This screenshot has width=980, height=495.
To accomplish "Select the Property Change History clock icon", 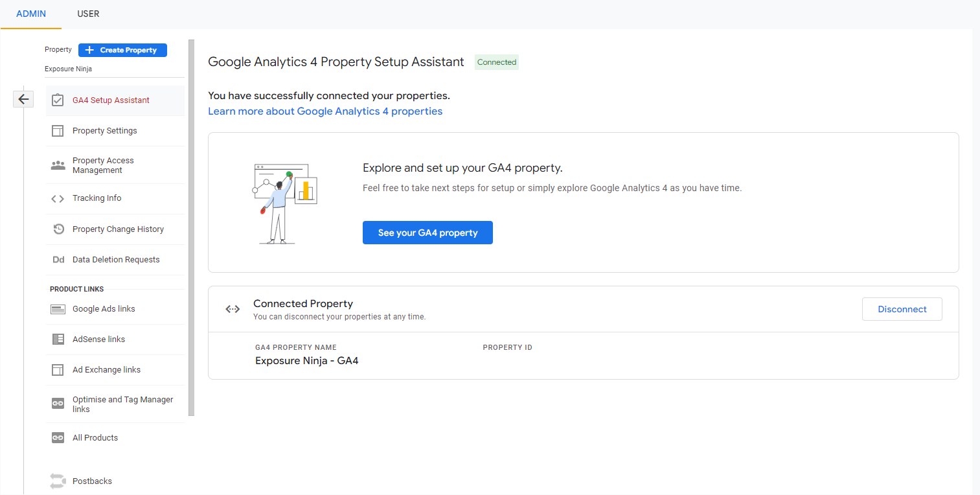I will [58, 229].
